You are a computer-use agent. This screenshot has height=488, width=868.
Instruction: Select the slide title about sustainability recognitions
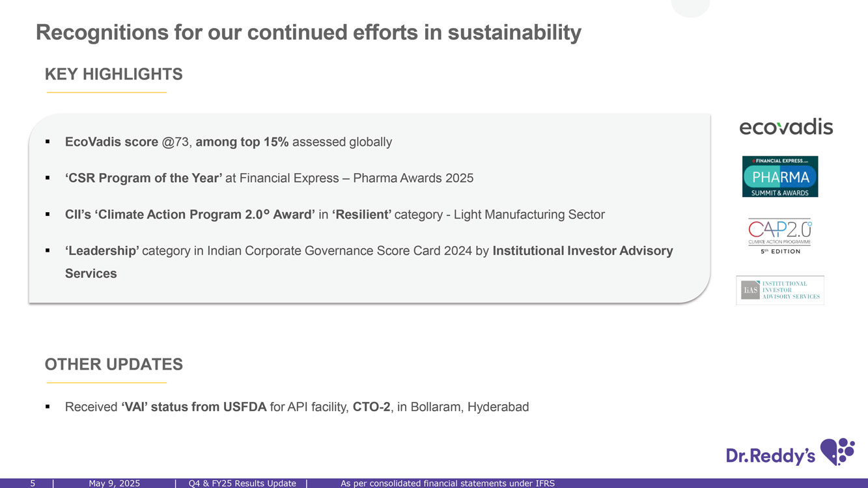click(308, 32)
